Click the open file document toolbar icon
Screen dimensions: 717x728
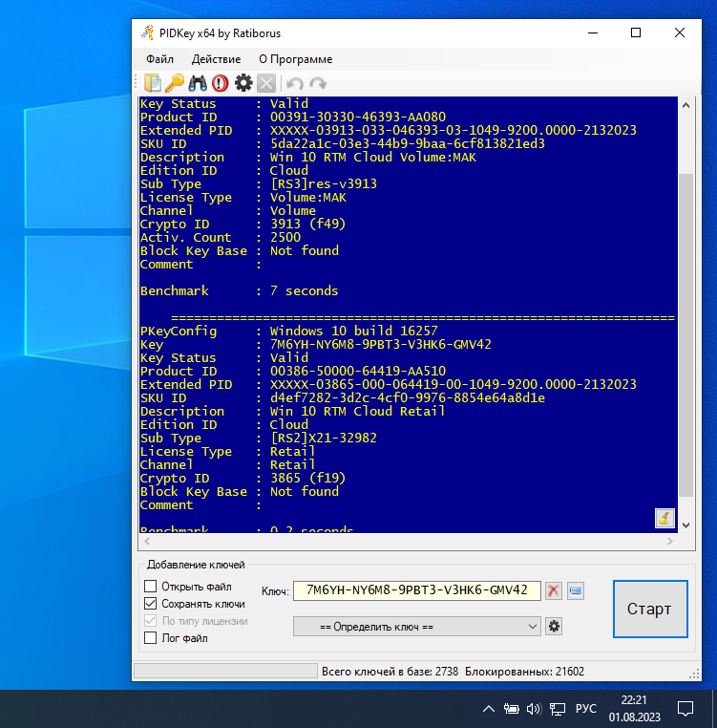click(152, 83)
